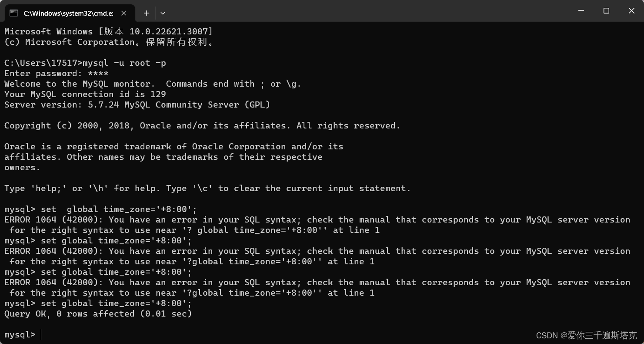The image size is (644, 344).
Task: Click the maximize window icon
Action: [x=606, y=10]
